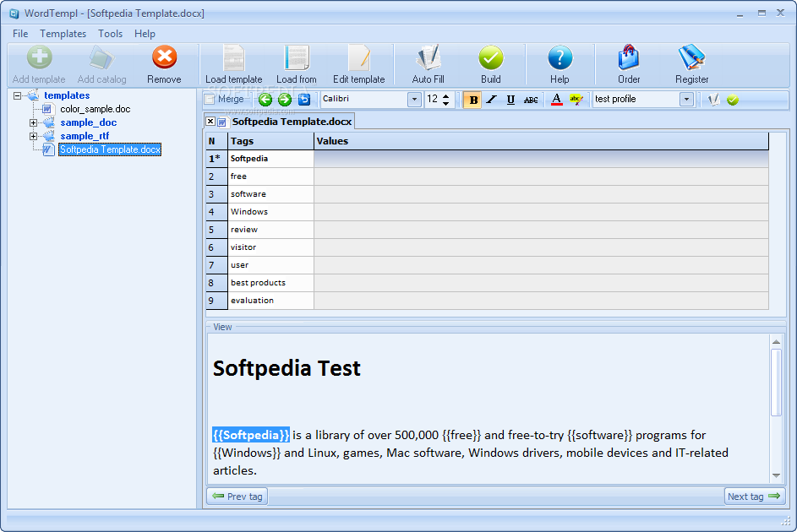Click the Values column header
The width and height of the screenshot is (797, 532).
tap(541, 141)
